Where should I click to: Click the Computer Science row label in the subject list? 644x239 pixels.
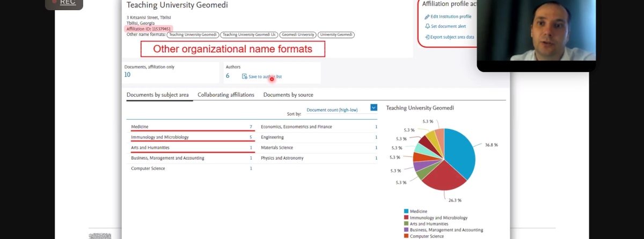click(148, 168)
